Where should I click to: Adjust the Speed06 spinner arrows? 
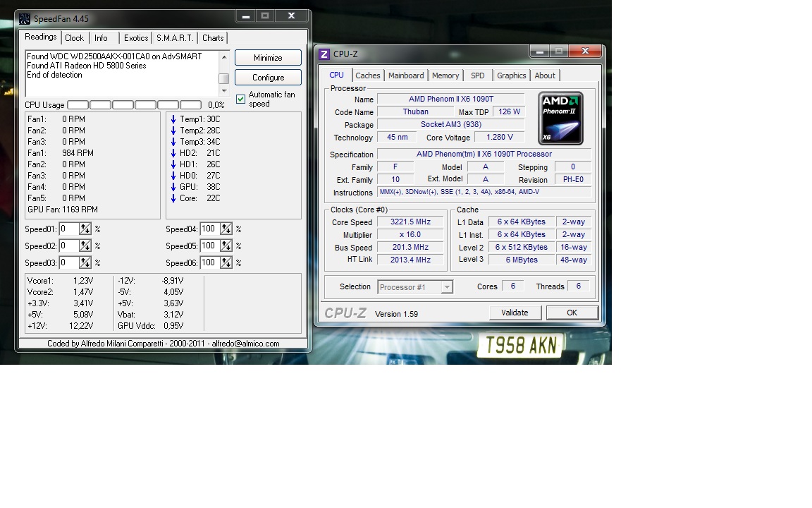click(x=226, y=262)
